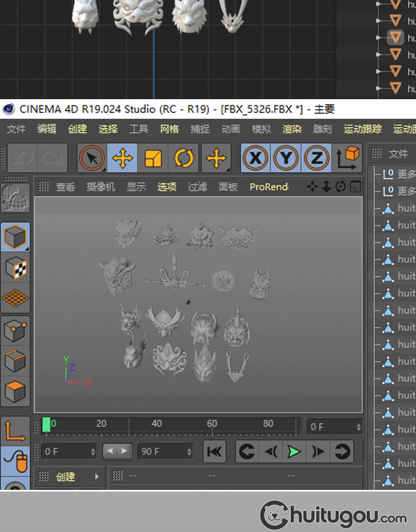Screen dimensions: 416x532
Task: Select Model mode cube icon
Action: coord(16,237)
